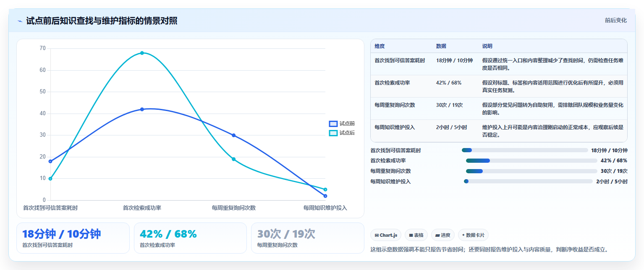644x270 pixels.
Task: Click the 首次检索成功率 progress bar
Action: point(531,161)
